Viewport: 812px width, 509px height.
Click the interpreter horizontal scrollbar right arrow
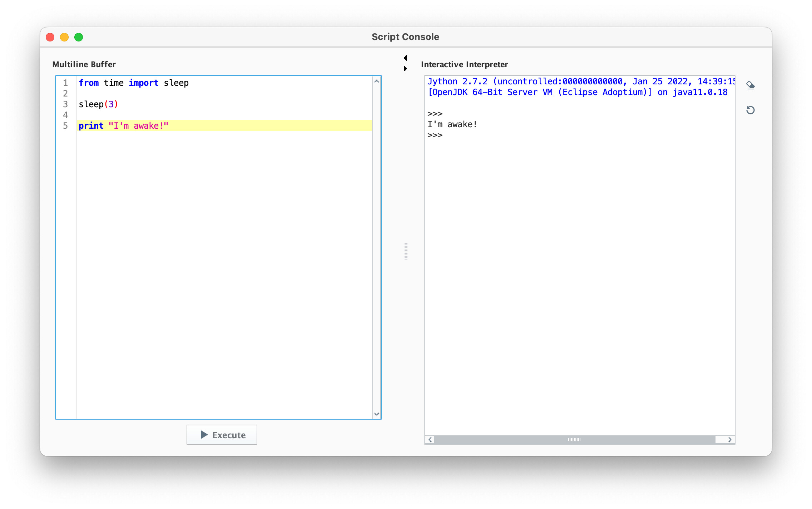(x=730, y=440)
